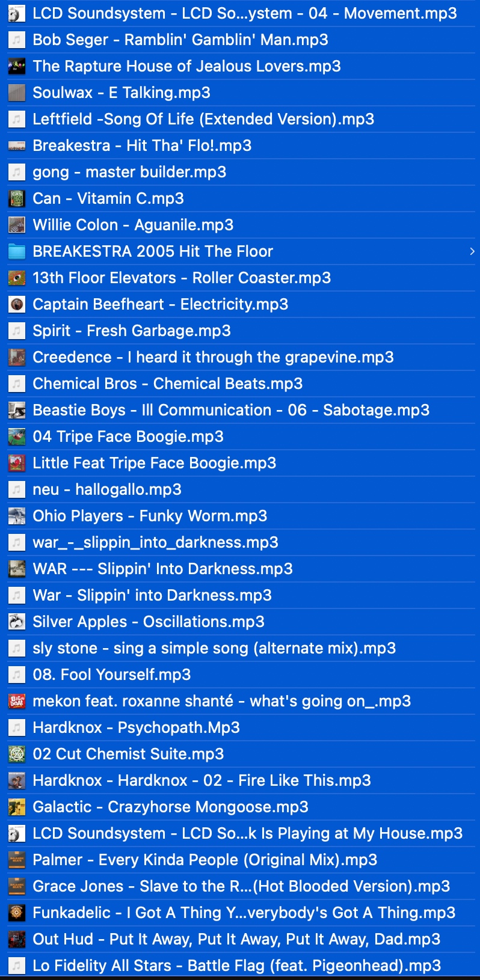Screen dimensions: 480x980
Task: Select Beastie Boys Sabotage.mp3 file
Action: 231,410
